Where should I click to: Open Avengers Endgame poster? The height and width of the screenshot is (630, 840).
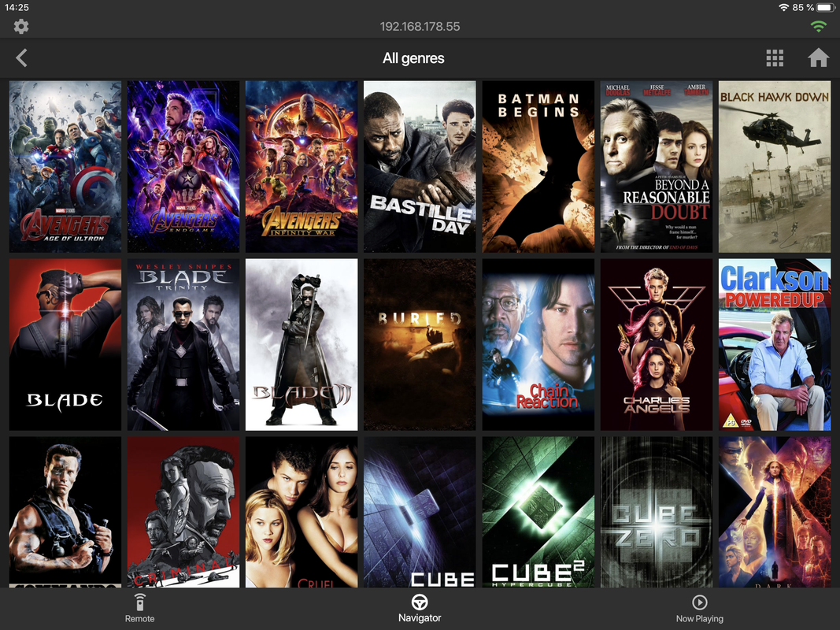click(183, 167)
